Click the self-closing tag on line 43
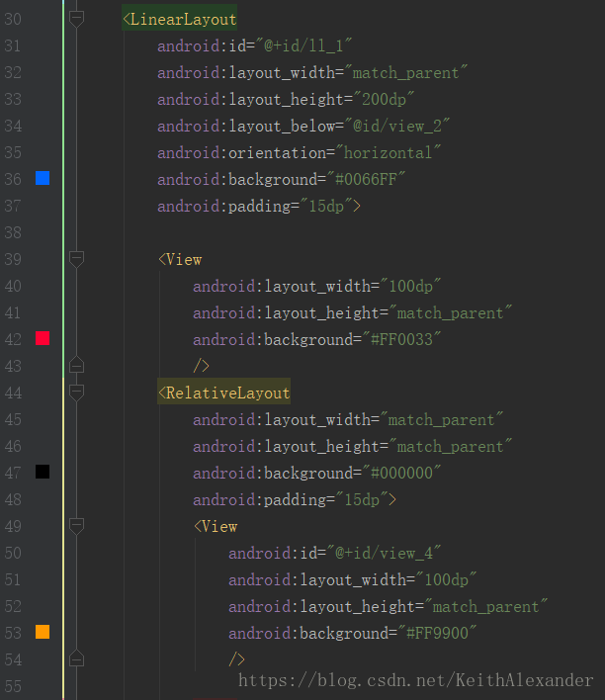 pos(201,366)
